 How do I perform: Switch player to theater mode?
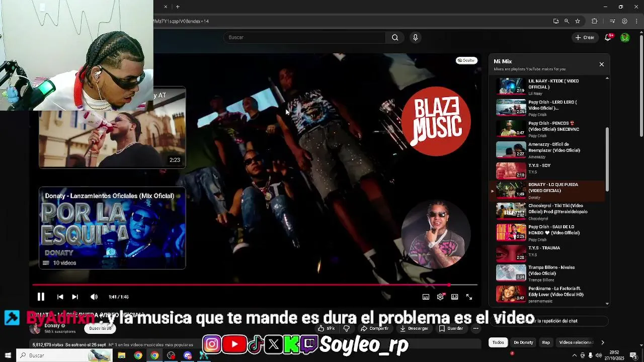pyautogui.click(x=454, y=297)
